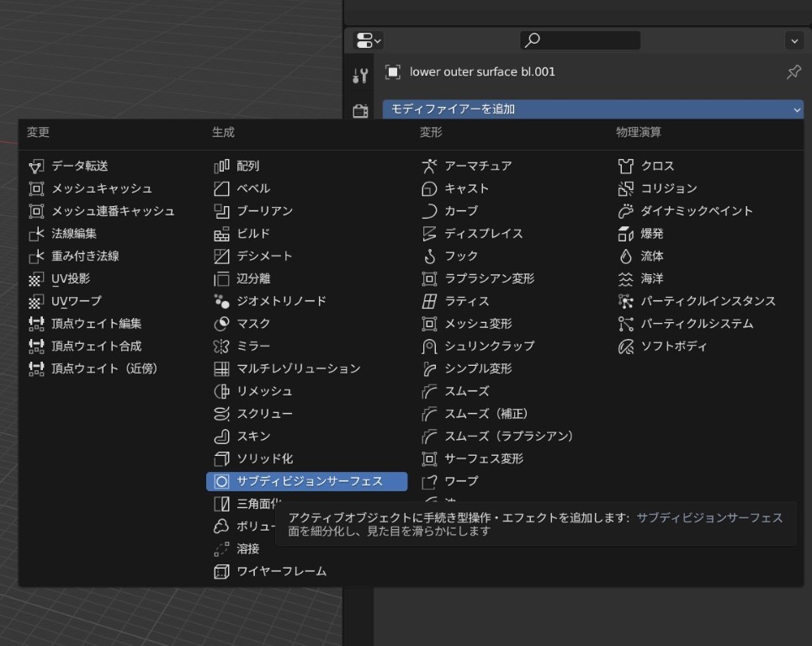The image size is (812, 646).
Task: Click the データ転送 modifier icon
Action: (x=36, y=167)
